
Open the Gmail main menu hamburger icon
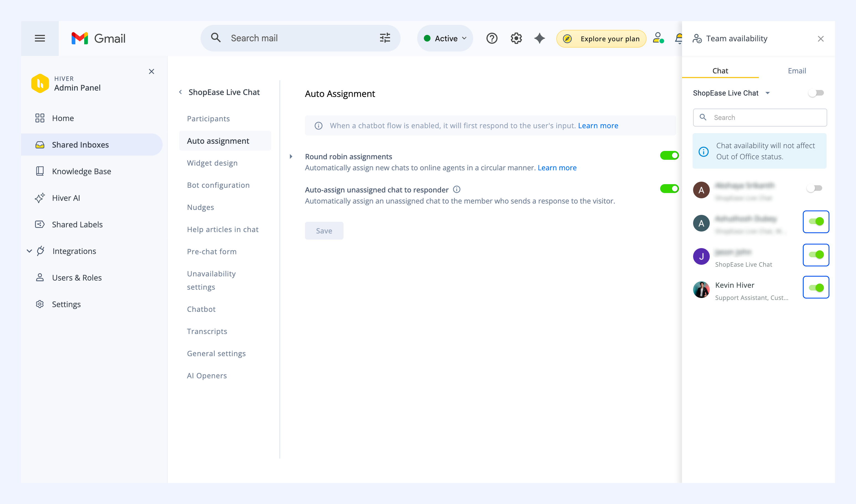tap(40, 38)
